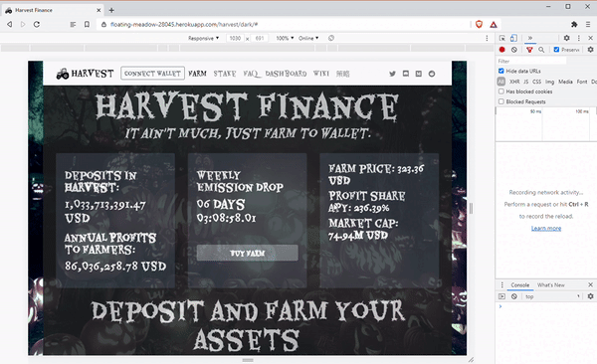Screen dimensions: 597x364
Task: Toggle the device toolbar icon in DevTools
Action: [x=513, y=38]
